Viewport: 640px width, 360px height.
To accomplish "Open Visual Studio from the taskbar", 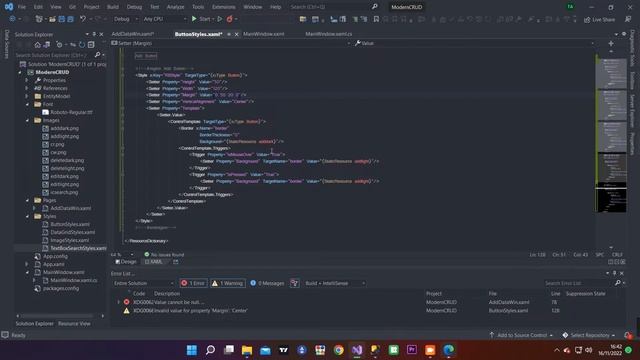I will click(357, 350).
